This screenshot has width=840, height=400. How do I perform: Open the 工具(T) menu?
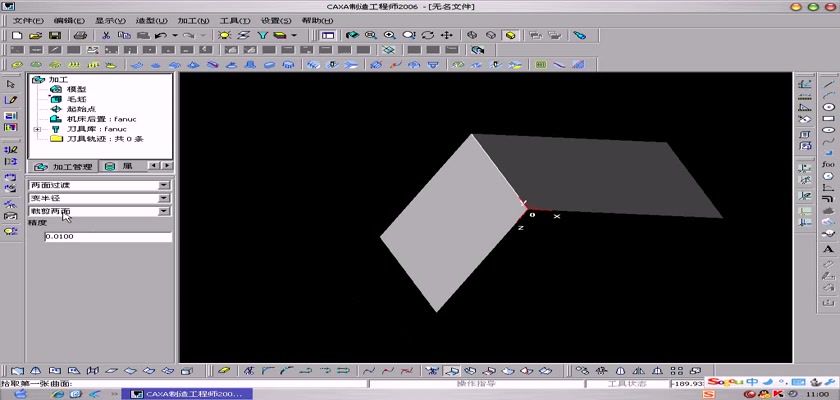coord(235,20)
